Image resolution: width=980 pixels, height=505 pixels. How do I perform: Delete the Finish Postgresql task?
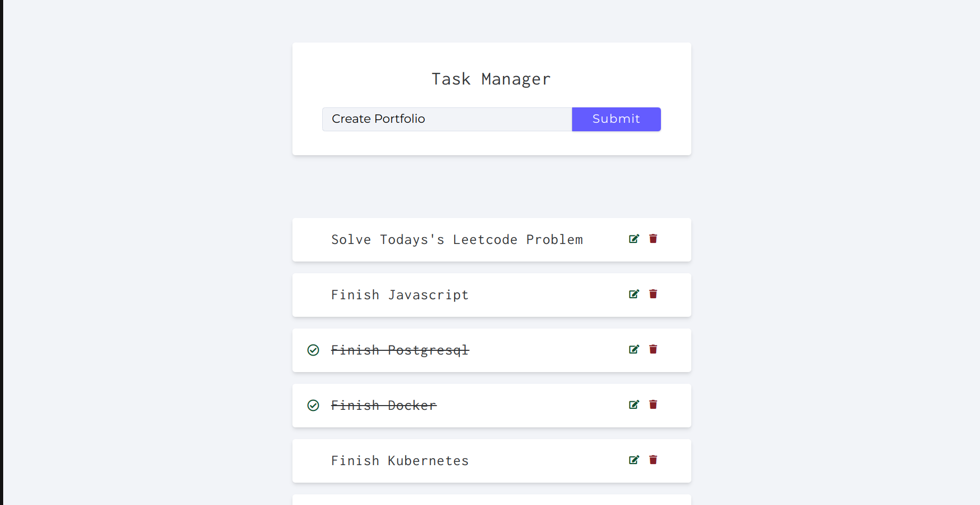pyautogui.click(x=653, y=349)
